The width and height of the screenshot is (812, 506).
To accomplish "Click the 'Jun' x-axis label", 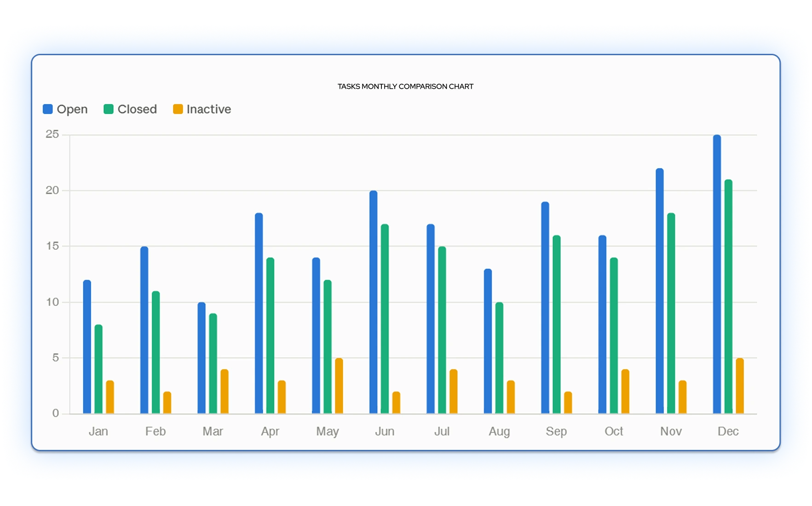I will [x=385, y=431].
